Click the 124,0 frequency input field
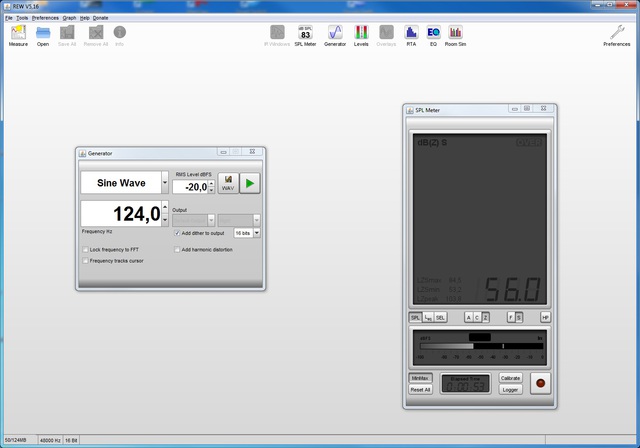 [x=120, y=214]
